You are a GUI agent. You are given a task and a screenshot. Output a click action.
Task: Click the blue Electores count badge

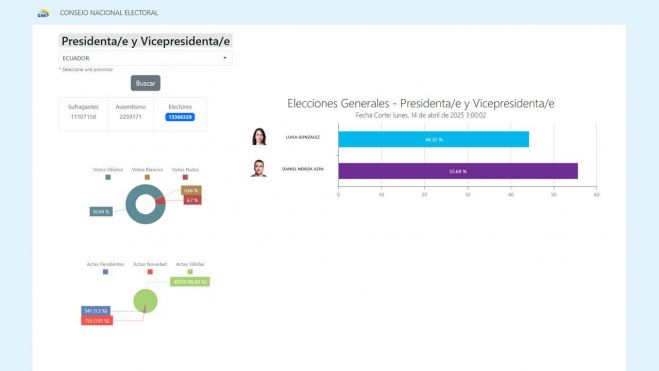tap(180, 117)
